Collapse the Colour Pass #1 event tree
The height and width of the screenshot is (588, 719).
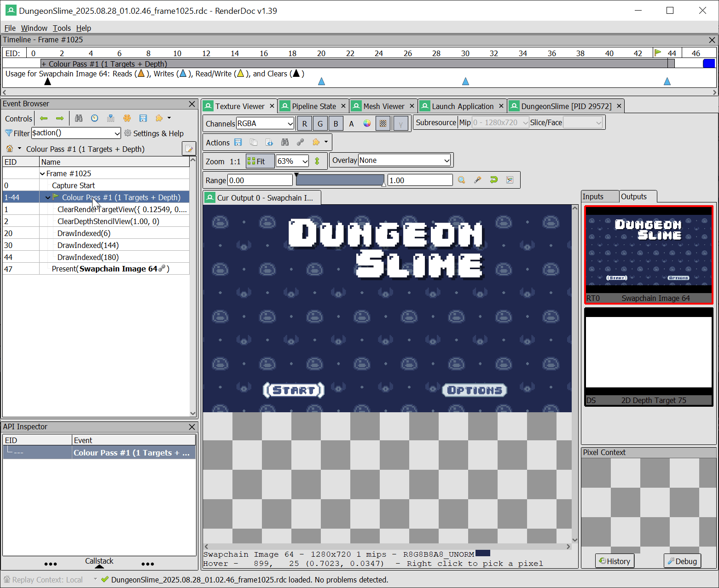coord(48,197)
